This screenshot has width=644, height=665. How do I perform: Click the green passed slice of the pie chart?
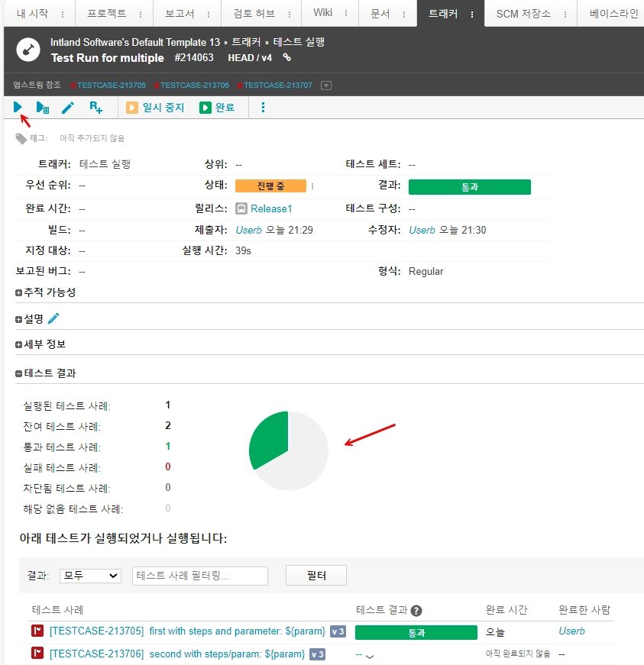pyautogui.click(x=270, y=439)
